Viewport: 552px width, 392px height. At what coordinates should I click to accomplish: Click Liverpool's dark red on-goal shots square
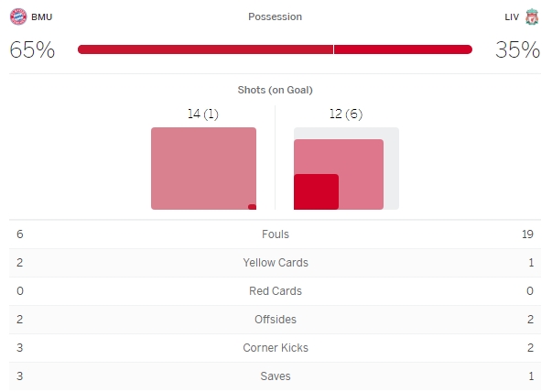[x=316, y=191]
